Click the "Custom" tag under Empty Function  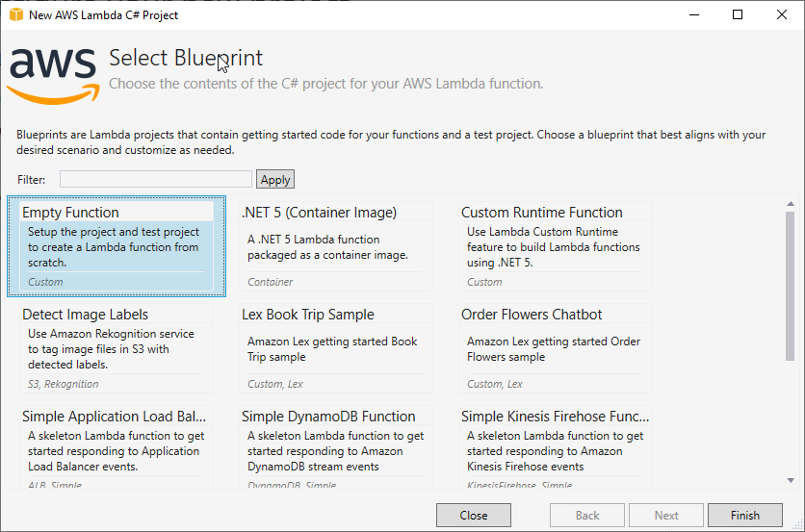click(x=45, y=282)
